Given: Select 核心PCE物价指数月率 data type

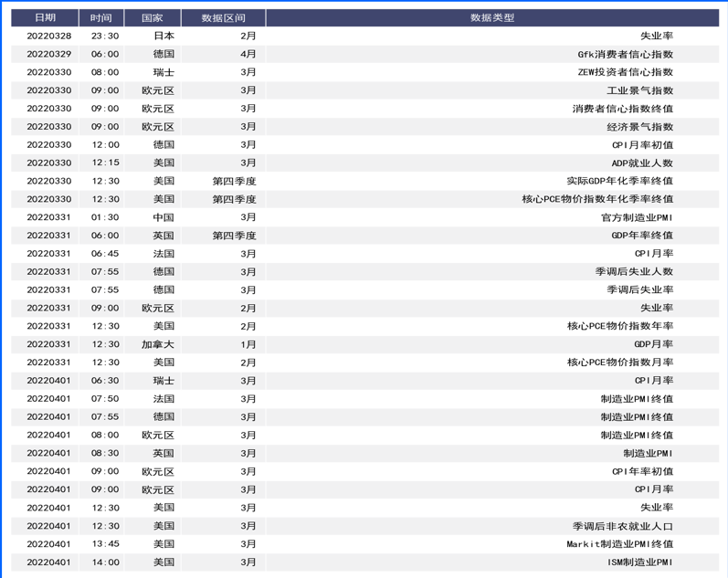Looking at the screenshot, I should point(620,363).
